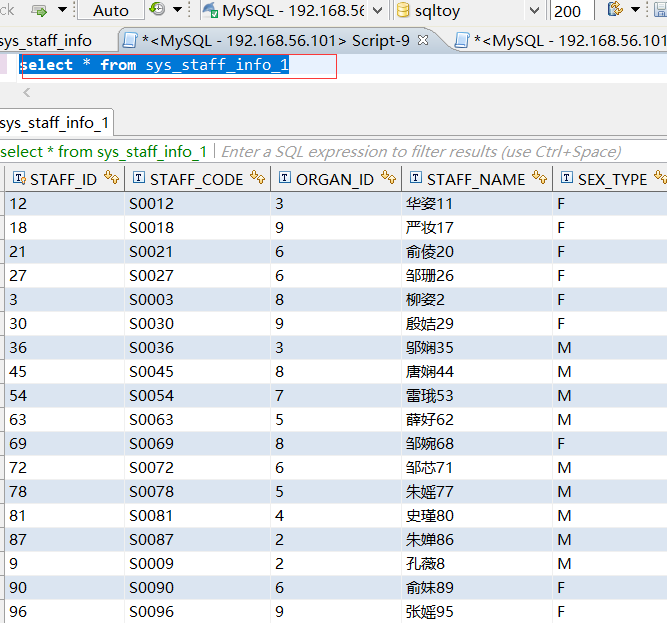Toggle the Auto commit mode button
The width and height of the screenshot is (667, 623).
click(x=110, y=10)
